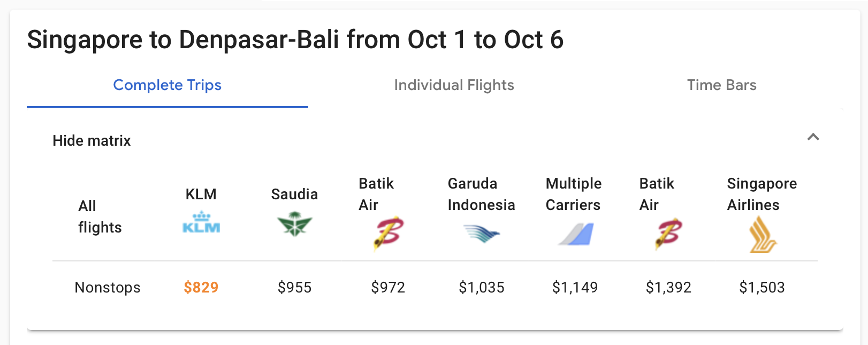Pick the $1,503 Singapore Airlines fare
Screen dimensions: 868x345
coord(762,288)
